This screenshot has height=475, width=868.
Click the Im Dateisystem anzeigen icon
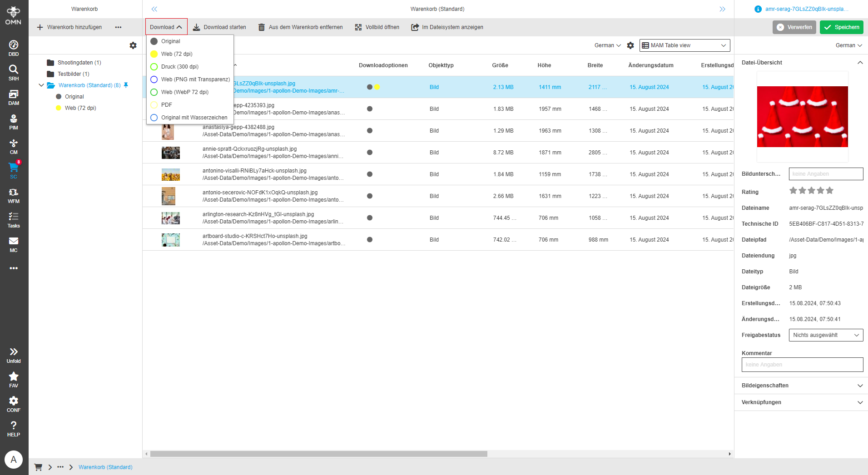[415, 27]
